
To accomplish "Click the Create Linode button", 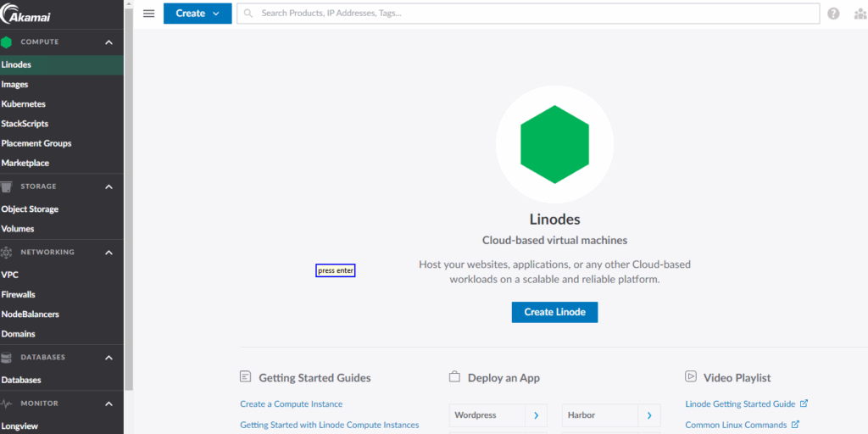I will [554, 312].
